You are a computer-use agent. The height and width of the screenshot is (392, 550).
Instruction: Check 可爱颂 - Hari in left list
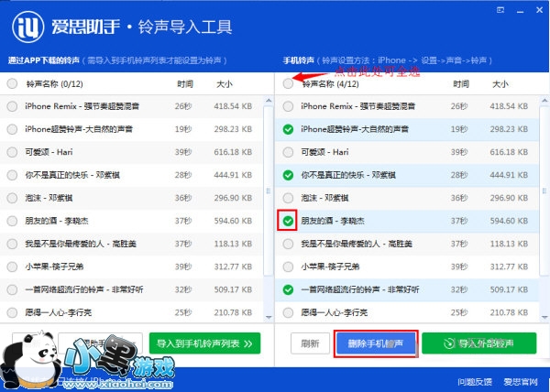[12, 152]
